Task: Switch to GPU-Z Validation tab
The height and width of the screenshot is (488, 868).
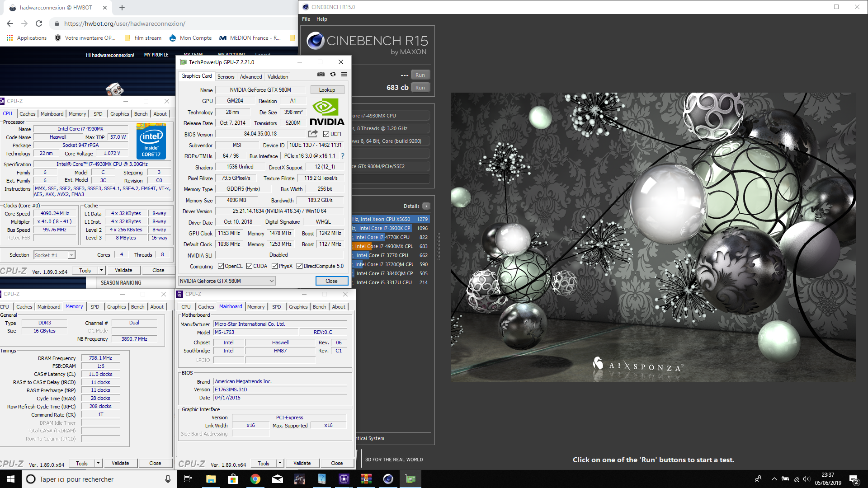Action: pos(278,77)
